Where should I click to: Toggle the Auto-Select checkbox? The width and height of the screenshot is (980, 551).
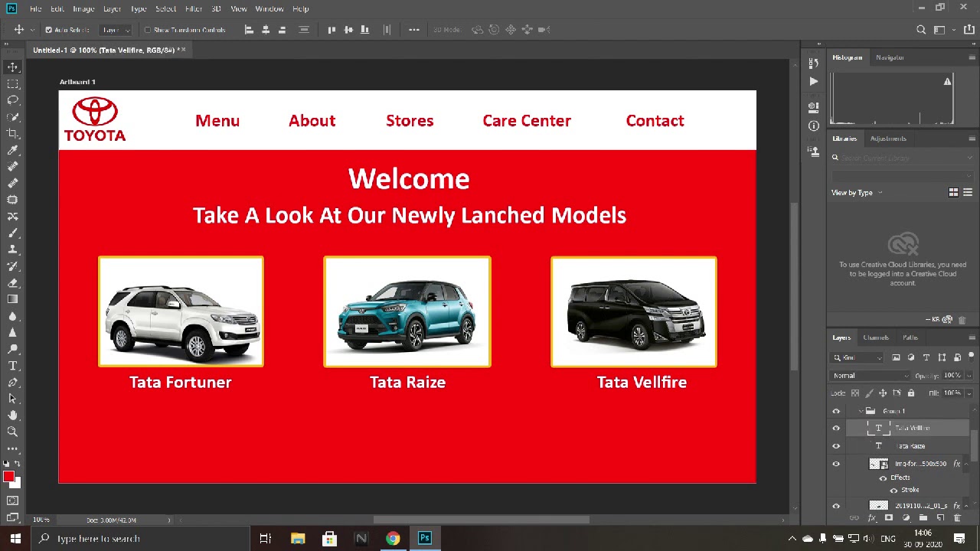(x=48, y=30)
